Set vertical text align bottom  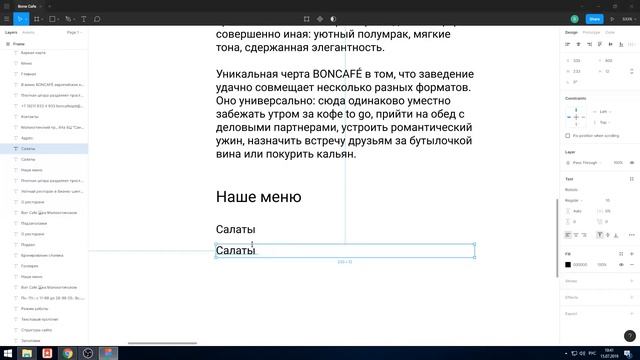[x=616, y=235]
